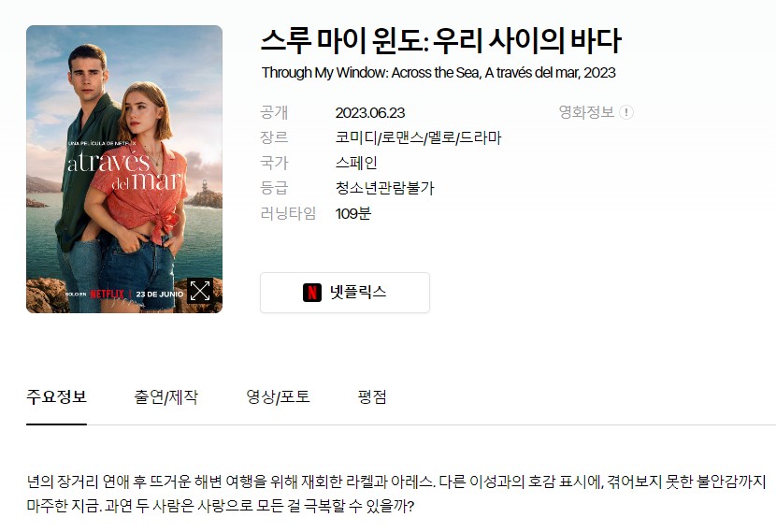Open the movie info exclamation icon

coord(626,112)
